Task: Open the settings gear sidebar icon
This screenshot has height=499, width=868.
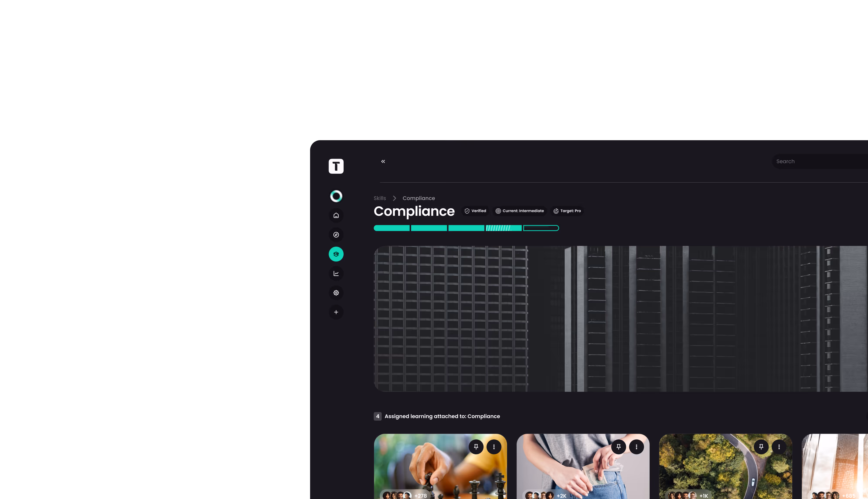Action: [336, 293]
